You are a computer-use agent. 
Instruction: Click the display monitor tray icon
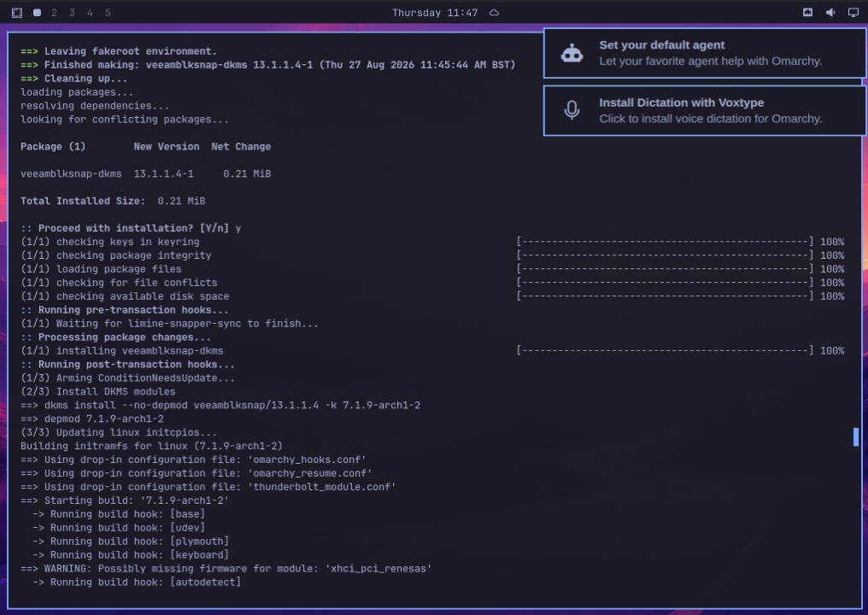[x=853, y=13]
